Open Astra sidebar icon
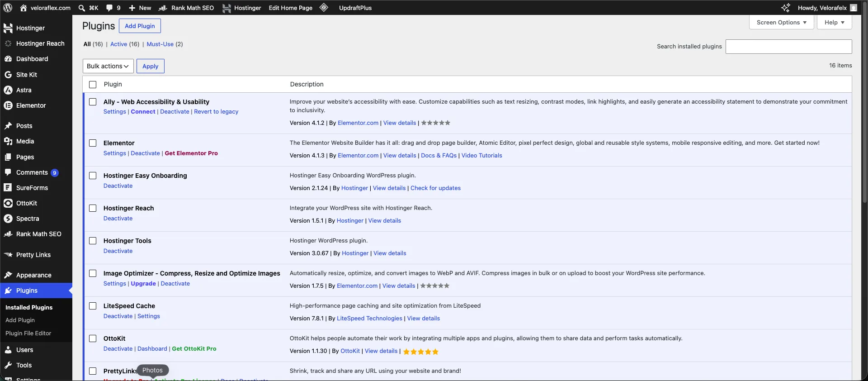This screenshot has width=868, height=381. (x=8, y=90)
